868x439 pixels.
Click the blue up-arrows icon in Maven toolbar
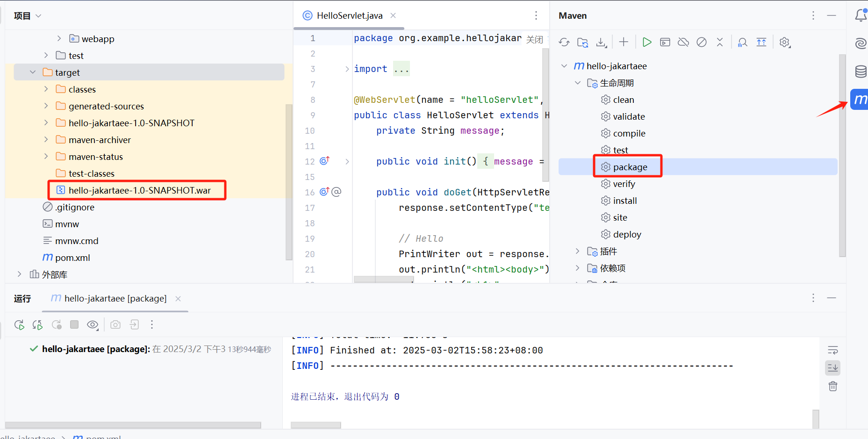tap(761, 42)
